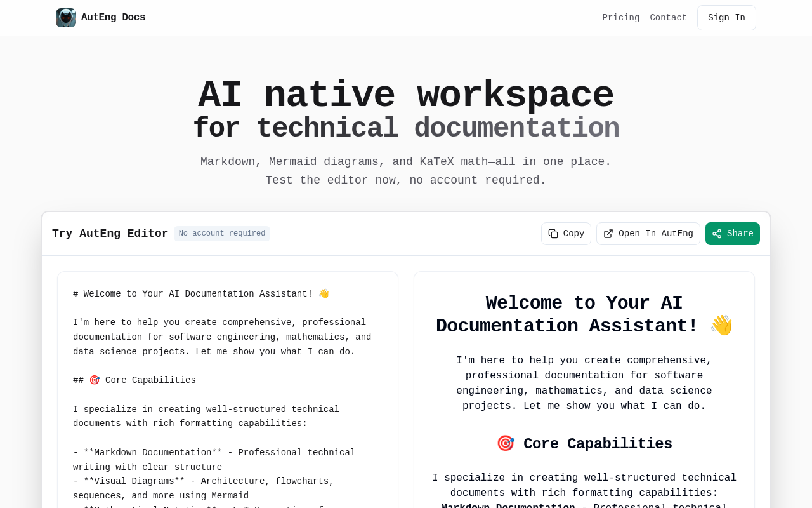Screen dimensions: 812x508
Task: Click the "## 🎯 Core Capabilities" source line
Action: [x=134, y=380]
